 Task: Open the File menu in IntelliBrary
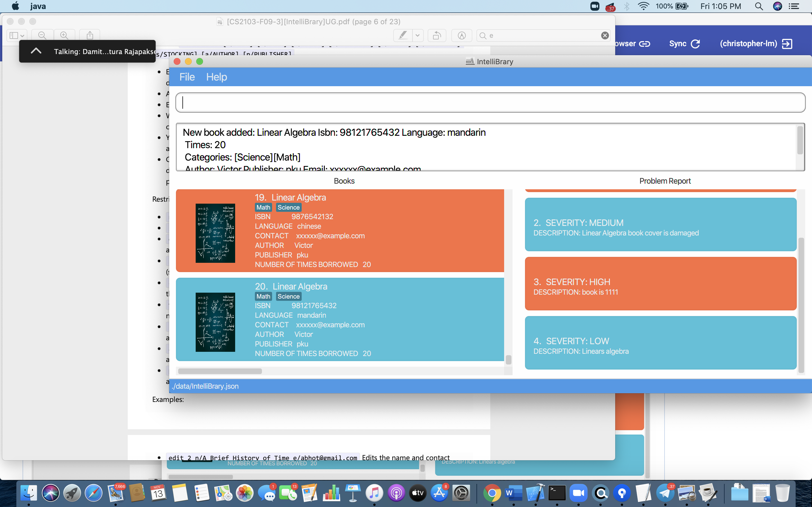coord(187,77)
